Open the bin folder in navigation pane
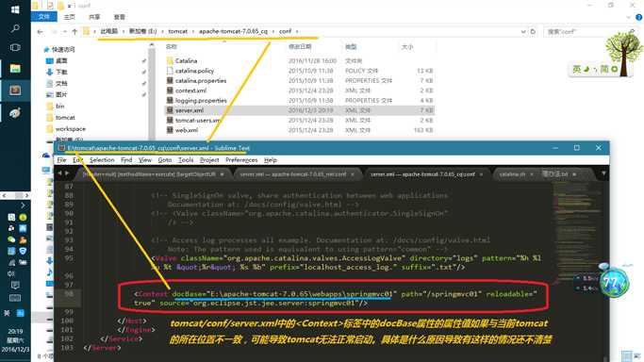The width and height of the screenshot is (644, 362). pyautogui.click(x=60, y=106)
